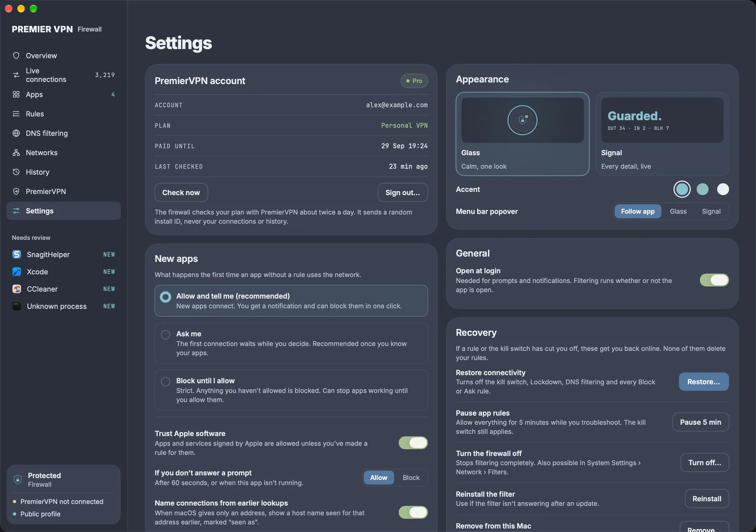Click the Xcode app icon
The width and height of the screenshot is (756, 532).
click(x=17, y=272)
